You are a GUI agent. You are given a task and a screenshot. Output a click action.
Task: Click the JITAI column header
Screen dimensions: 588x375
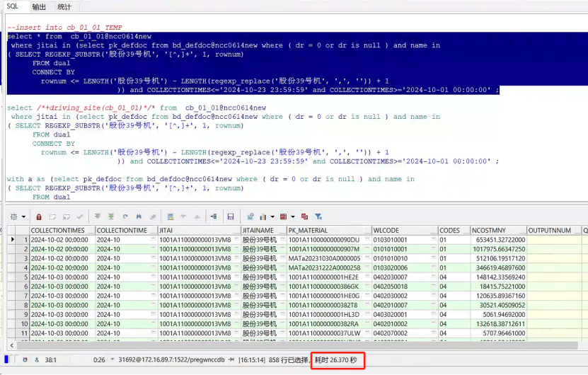[x=199, y=230]
